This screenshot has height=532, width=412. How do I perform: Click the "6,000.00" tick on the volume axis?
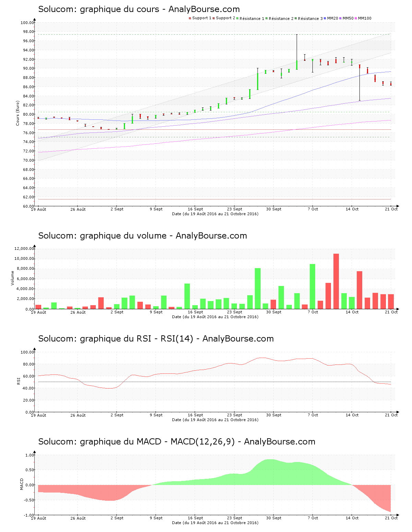pos(25,279)
